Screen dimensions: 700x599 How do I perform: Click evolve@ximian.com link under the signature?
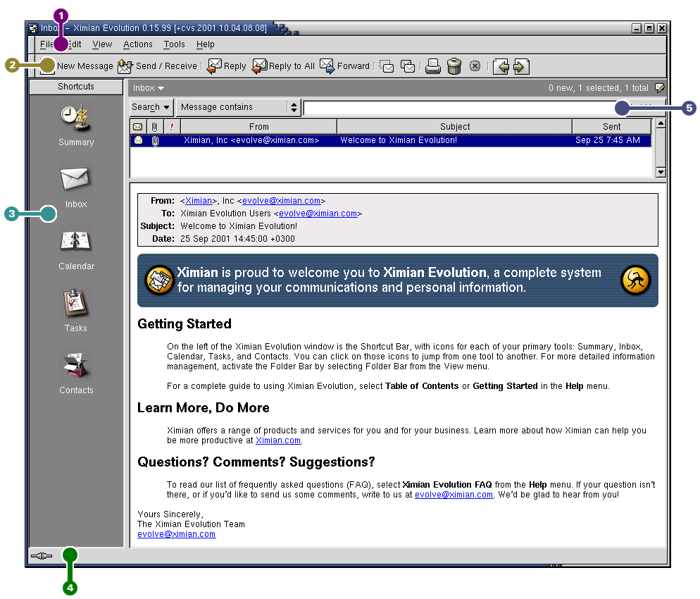pyautogui.click(x=176, y=534)
